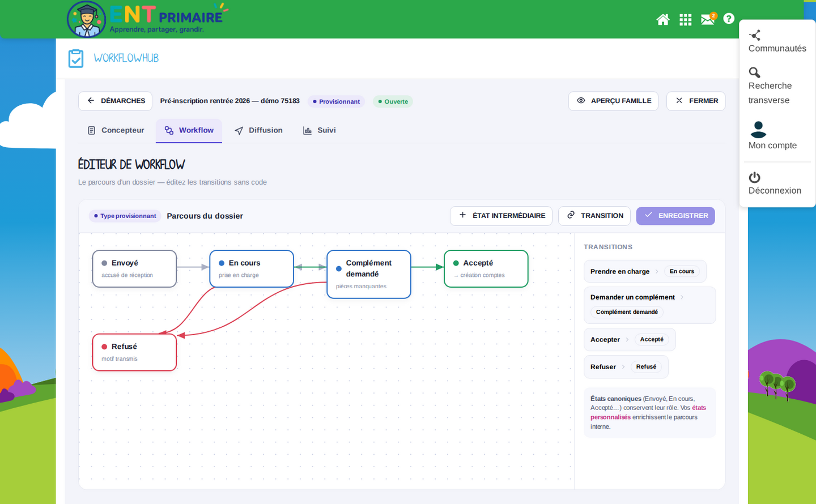Click the États canoniques info note
Viewport: 816px width, 504px height.
click(x=650, y=413)
